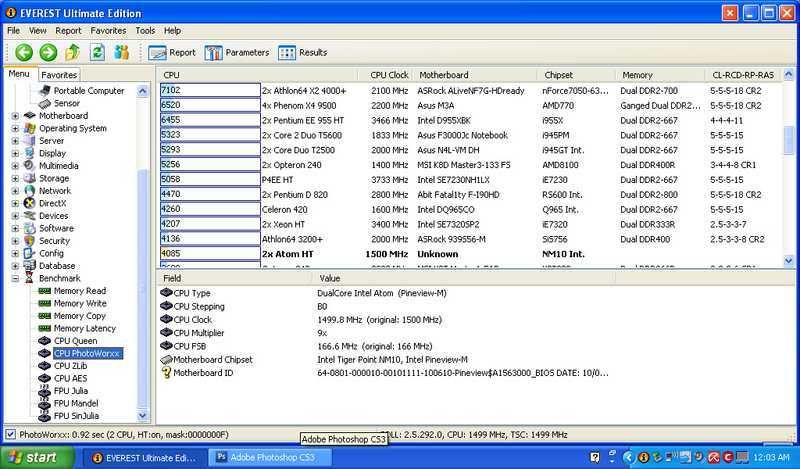Open the Report toolbar button
The width and height of the screenshot is (800, 469).
172,53
